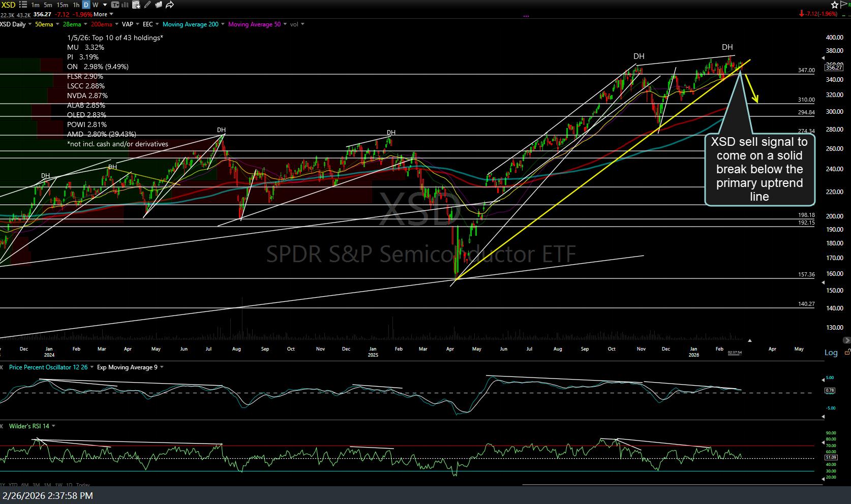Click the share arrow icon
The image size is (851, 504).
click(170, 5)
